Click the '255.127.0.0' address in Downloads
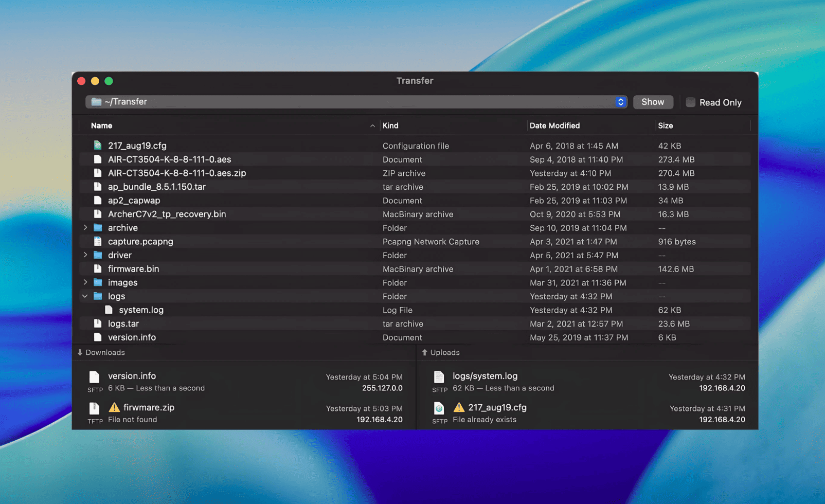Viewport: 825px width, 504px height. pos(382,388)
